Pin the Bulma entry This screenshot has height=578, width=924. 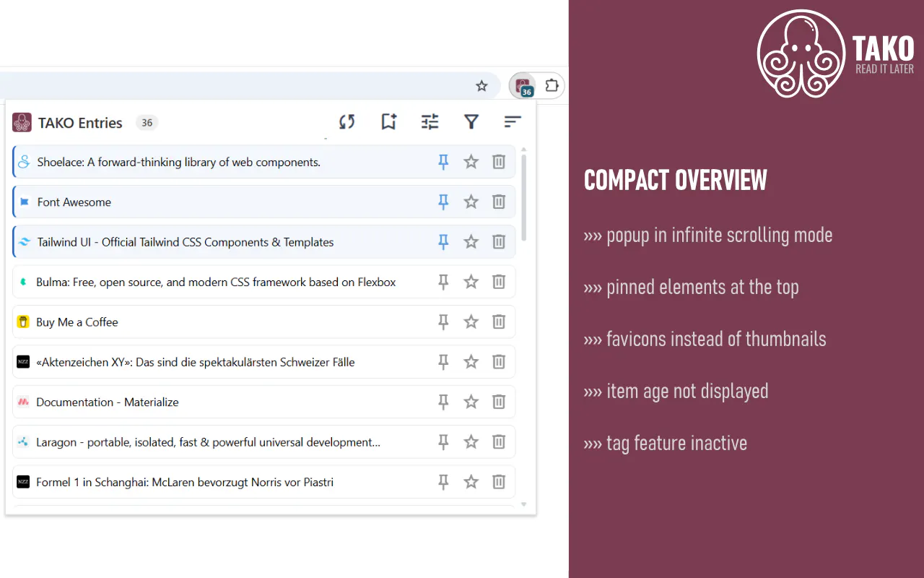[x=444, y=282]
